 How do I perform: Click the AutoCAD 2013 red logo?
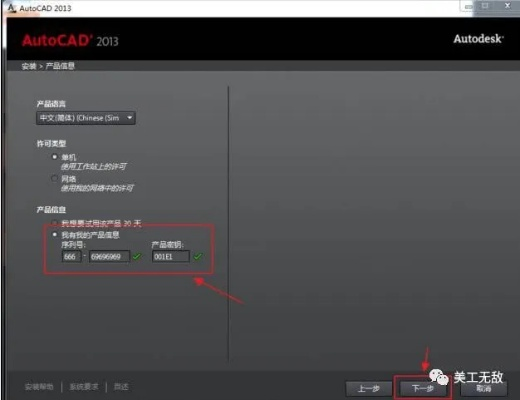pyautogui.click(x=70, y=41)
